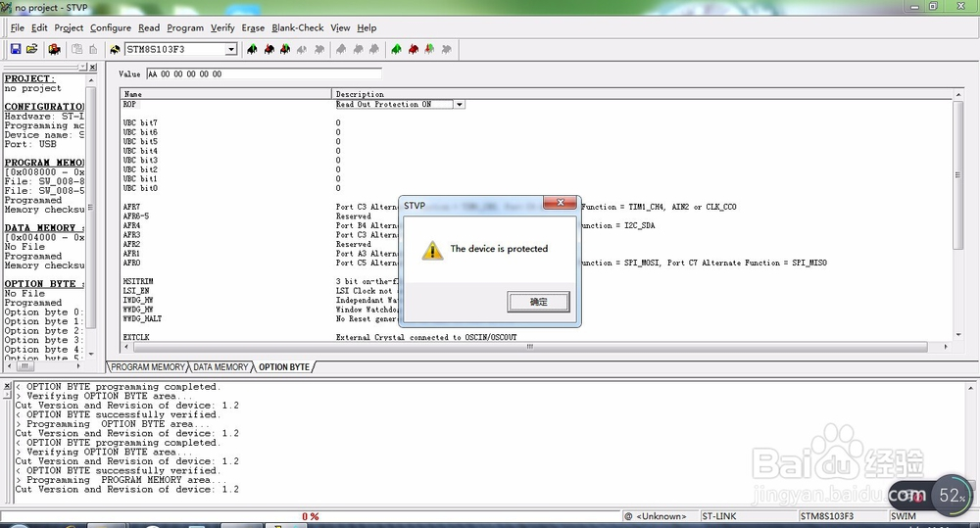
Task: Click the first red-arrow Program current tab icon
Action: click(x=269, y=49)
